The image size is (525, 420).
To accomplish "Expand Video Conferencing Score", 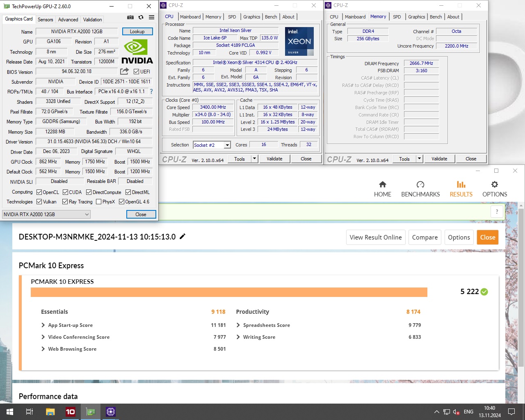I will pyautogui.click(x=43, y=337).
